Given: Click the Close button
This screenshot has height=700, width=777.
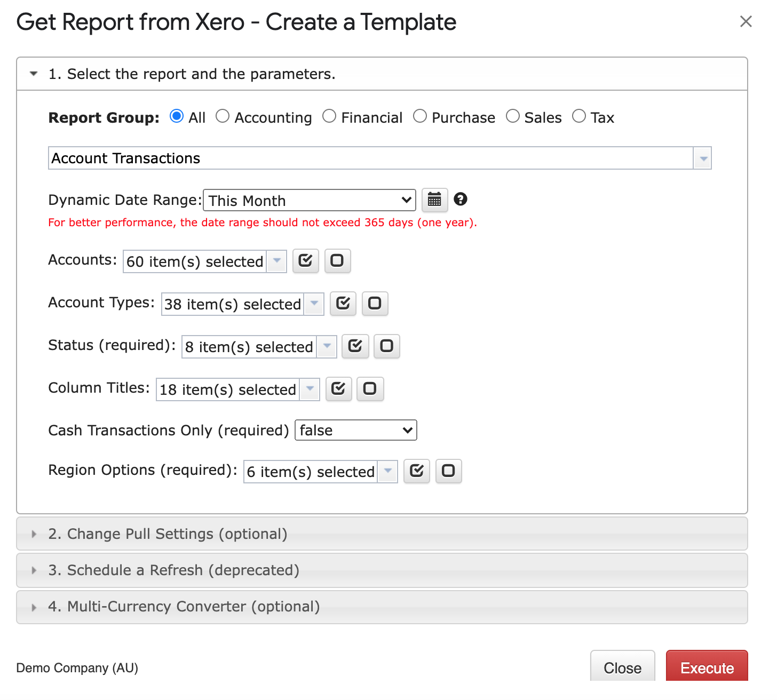Looking at the screenshot, I should [623, 666].
